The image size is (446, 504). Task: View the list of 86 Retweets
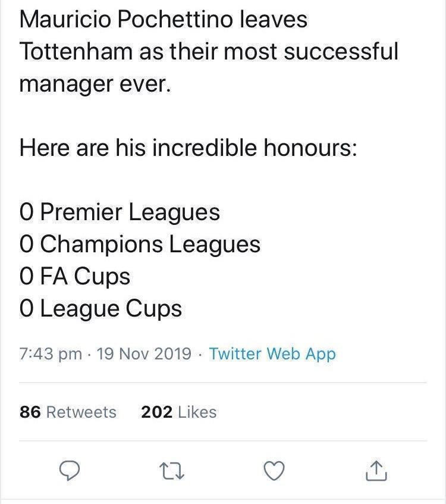coord(68,412)
